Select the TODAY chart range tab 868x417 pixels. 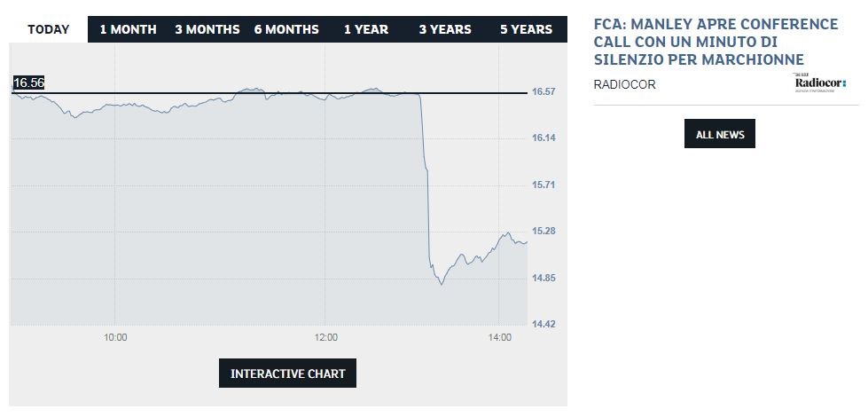point(49,29)
